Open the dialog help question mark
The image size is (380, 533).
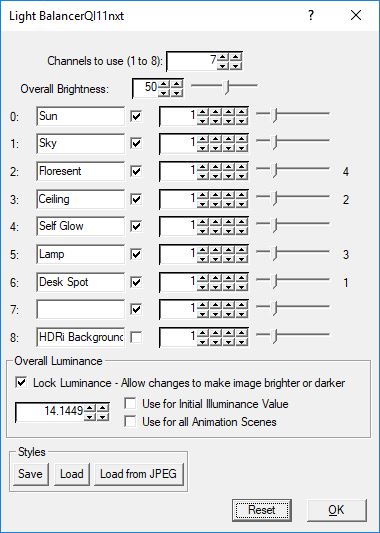click(311, 15)
